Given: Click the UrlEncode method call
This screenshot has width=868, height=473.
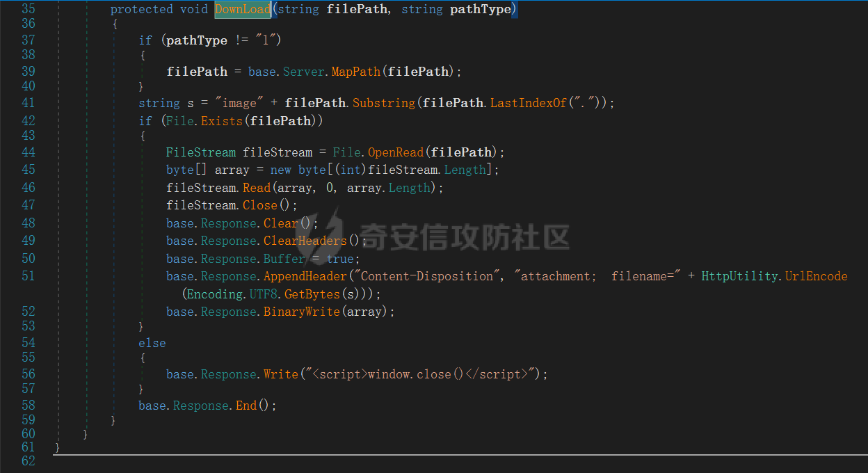Looking at the screenshot, I should point(817,276).
